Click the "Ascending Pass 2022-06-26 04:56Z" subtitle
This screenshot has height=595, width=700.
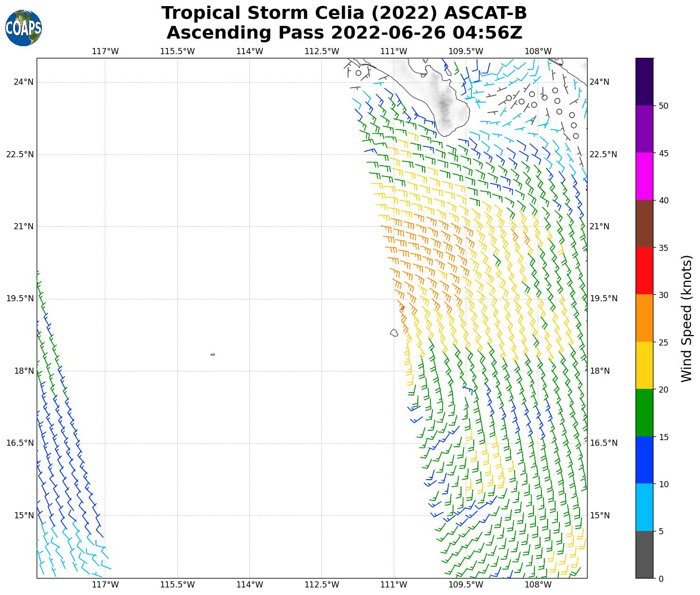[x=344, y=33]
